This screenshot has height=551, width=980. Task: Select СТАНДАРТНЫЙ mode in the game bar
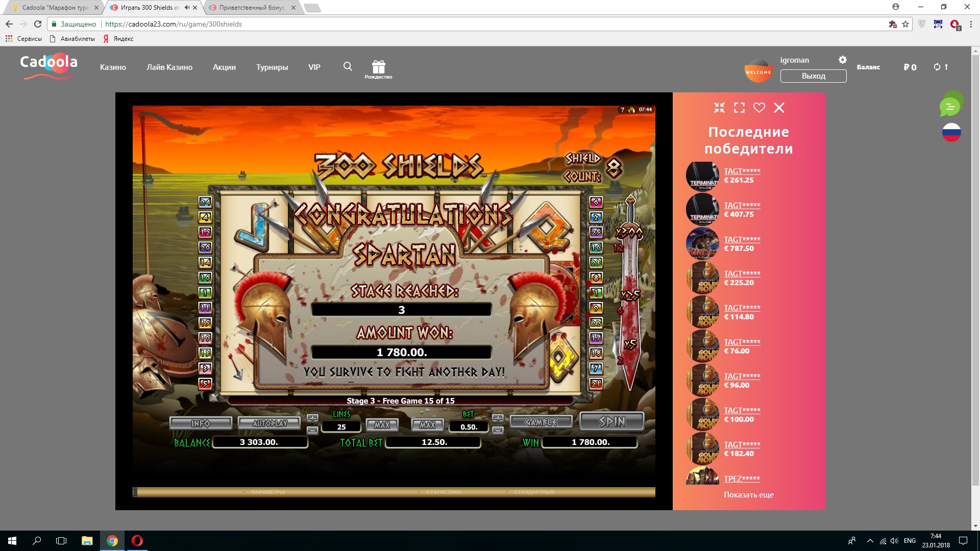click(x=534, y=492)
